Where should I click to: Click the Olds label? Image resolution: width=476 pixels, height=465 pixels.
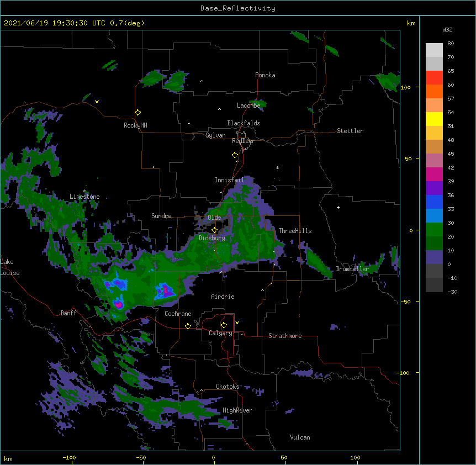[214, 218]
